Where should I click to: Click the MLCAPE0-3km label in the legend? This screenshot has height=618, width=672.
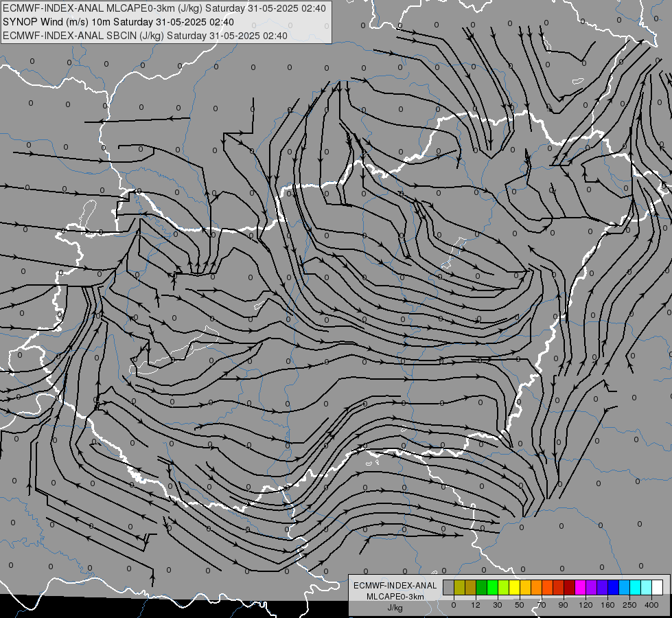395,597
